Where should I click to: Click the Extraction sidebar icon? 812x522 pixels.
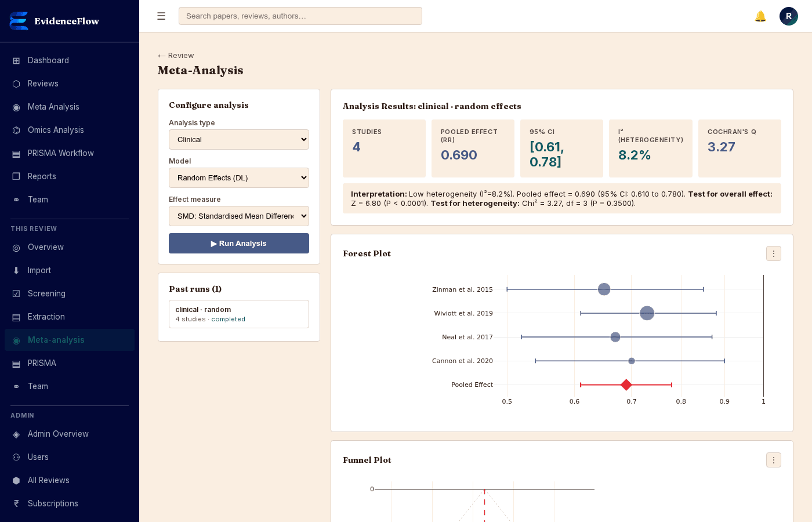coord(16,317)
